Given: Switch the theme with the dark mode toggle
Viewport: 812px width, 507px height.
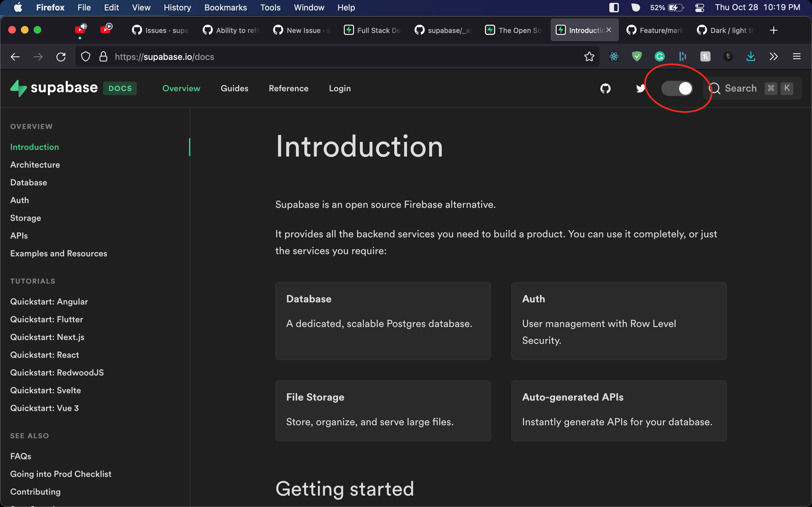Looking at the screenshot, I should click(677, 88).
